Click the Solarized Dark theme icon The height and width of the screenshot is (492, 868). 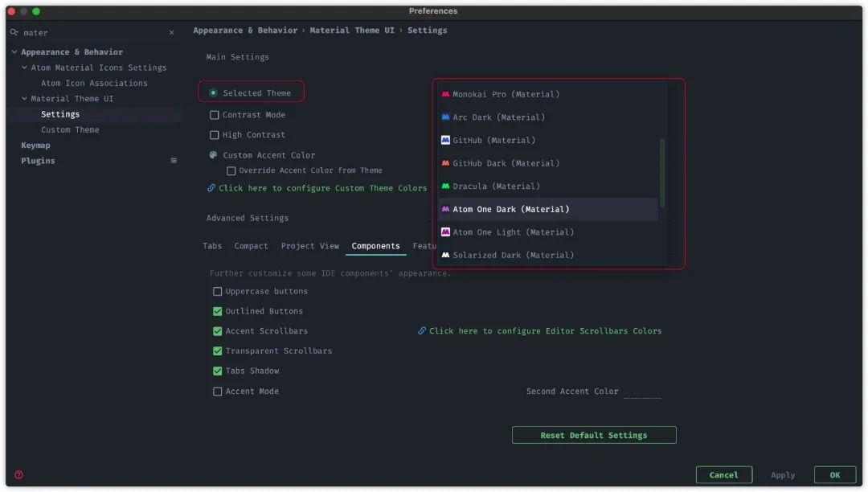pyautogui.click(x=445, y=255)
